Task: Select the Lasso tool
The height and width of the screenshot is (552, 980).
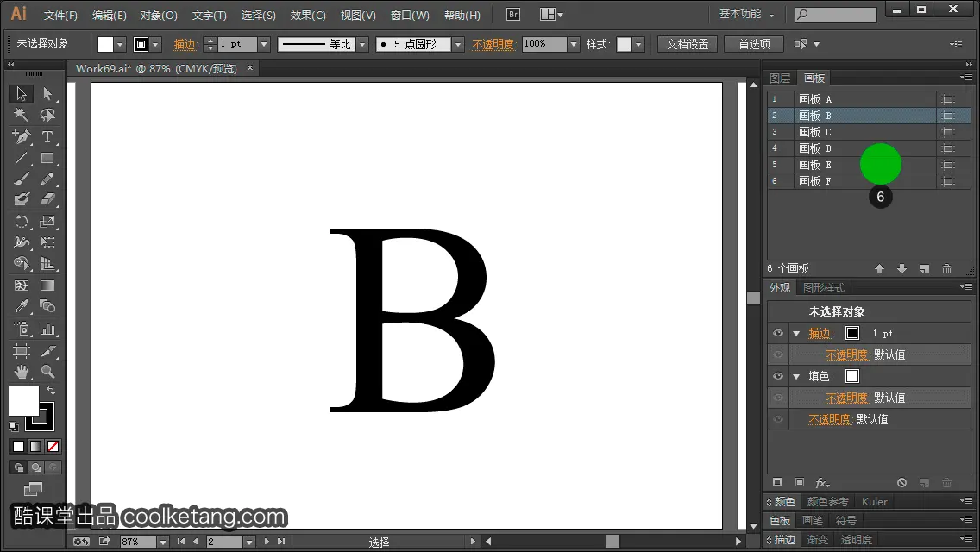Action: point(47,115)
